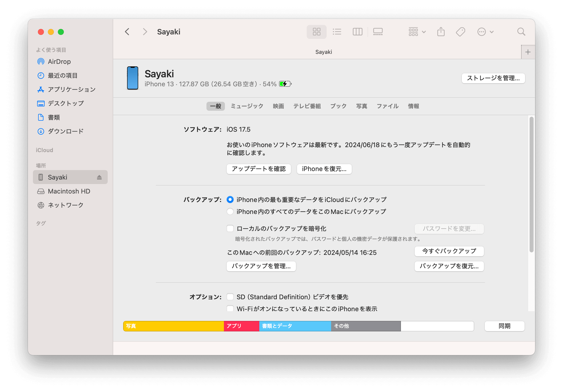Switch to list view
Viewport: 563px width, 392px height.
coord(337,32)
